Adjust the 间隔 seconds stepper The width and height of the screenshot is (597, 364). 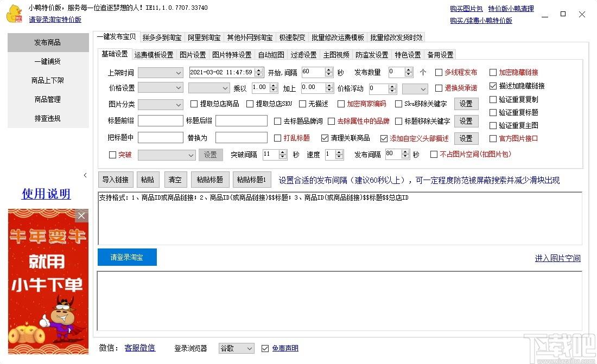point(329,72)
